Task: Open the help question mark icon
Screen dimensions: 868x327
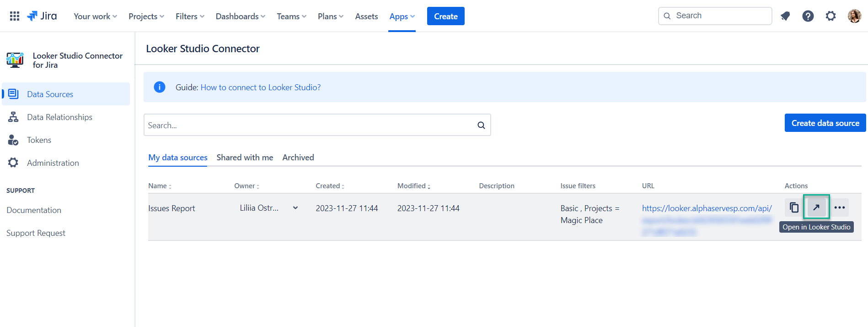Action: [x=808, y=16]
